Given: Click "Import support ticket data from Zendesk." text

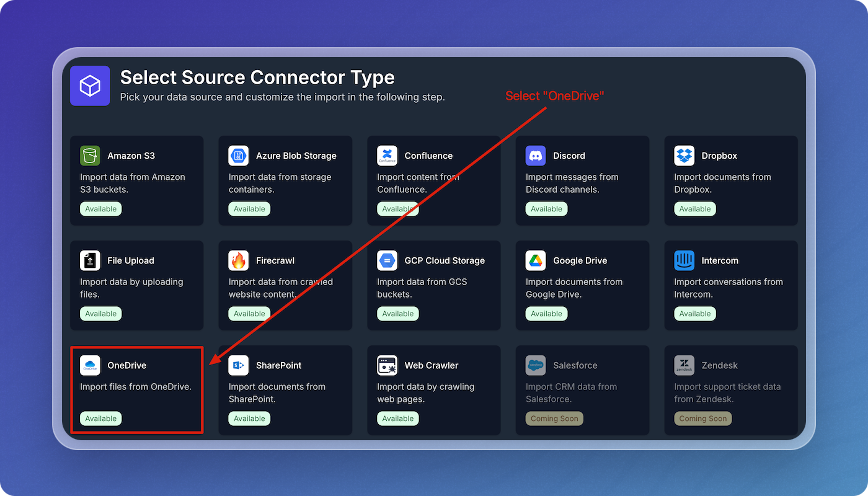Looking at the screenshot, I should pyautogui.click(x=728, y=392).
